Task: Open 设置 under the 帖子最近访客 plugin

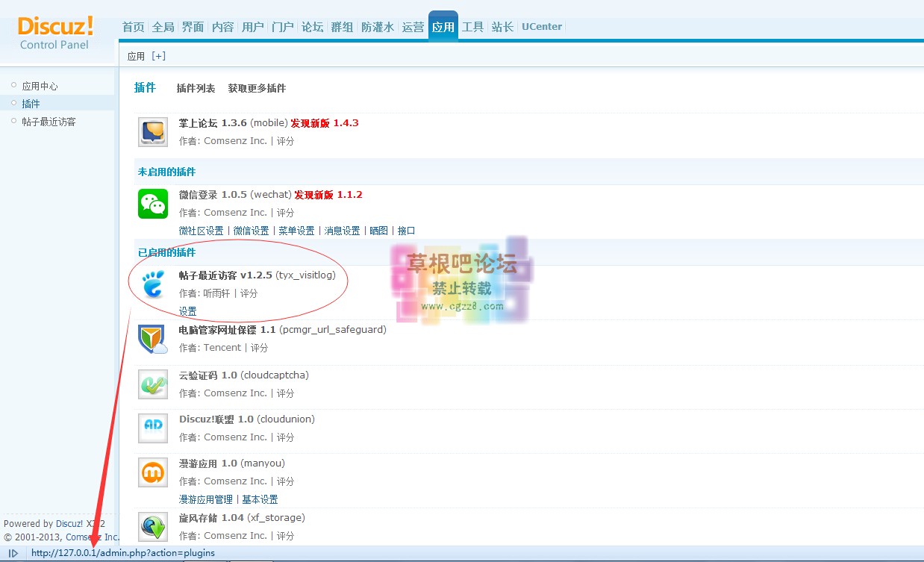Action: 187,310
